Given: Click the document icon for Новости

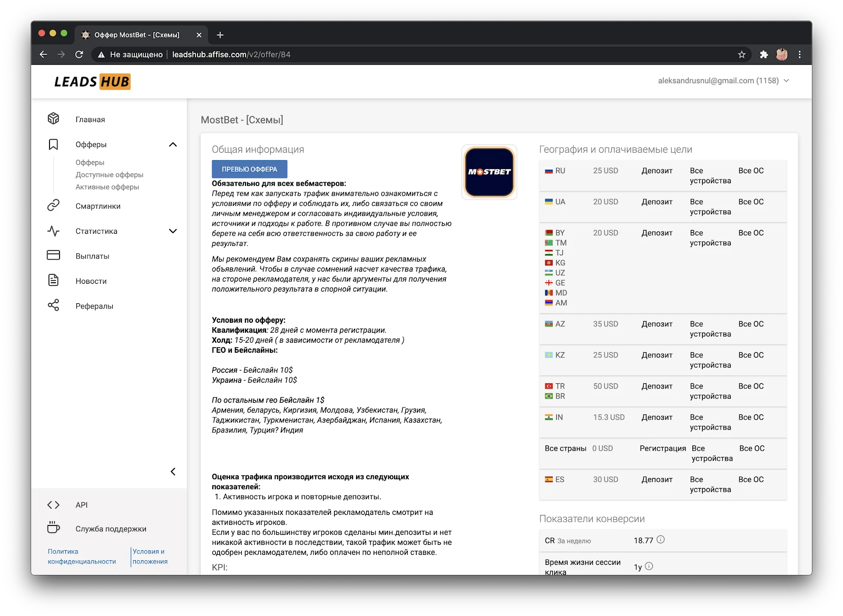Looking at the screenshot, I should point(53,280).
